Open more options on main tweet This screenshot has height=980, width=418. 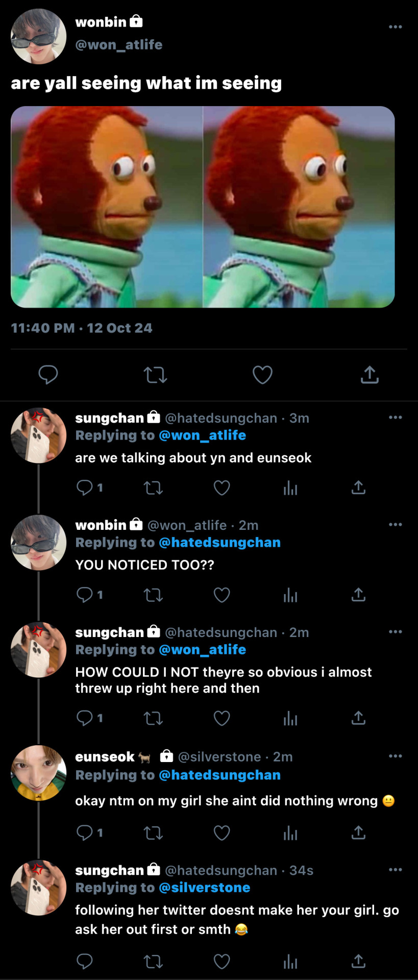(x=395, y=27)
